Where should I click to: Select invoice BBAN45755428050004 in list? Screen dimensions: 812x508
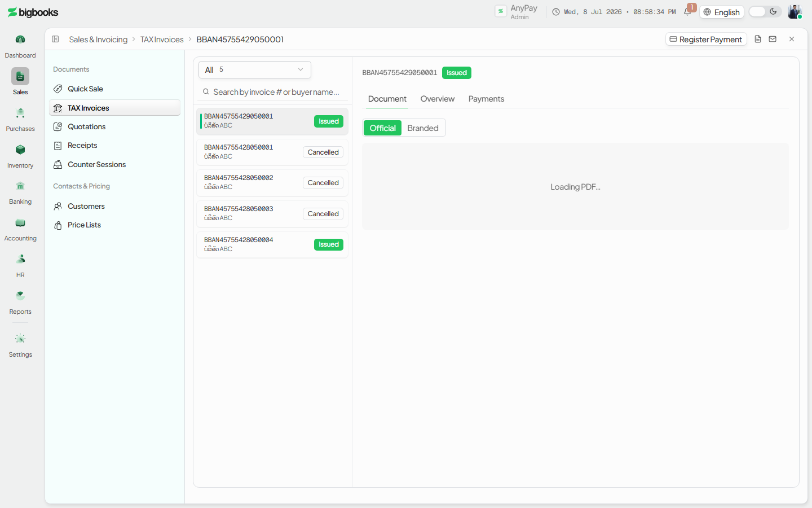[272, 244]
